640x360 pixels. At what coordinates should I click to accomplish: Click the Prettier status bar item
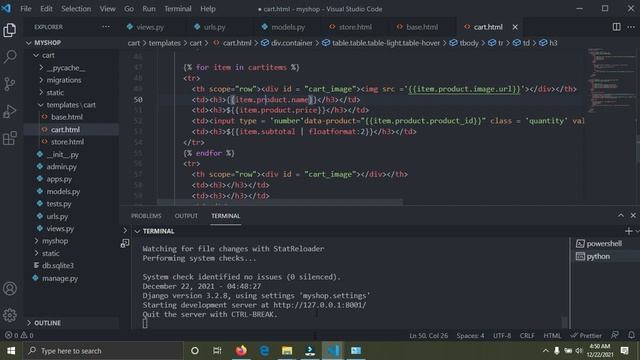coord(586,336)
